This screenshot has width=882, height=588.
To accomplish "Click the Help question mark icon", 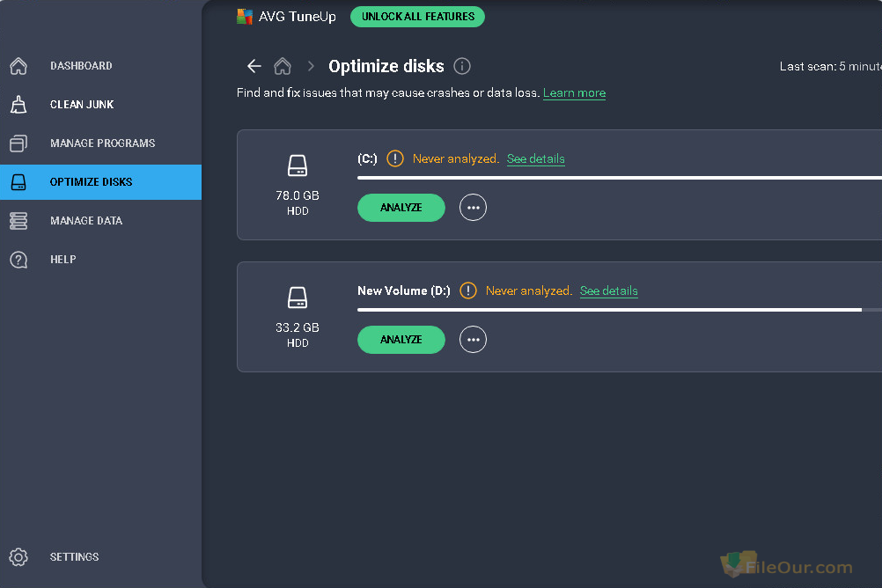I will click(x=18, y=260).
